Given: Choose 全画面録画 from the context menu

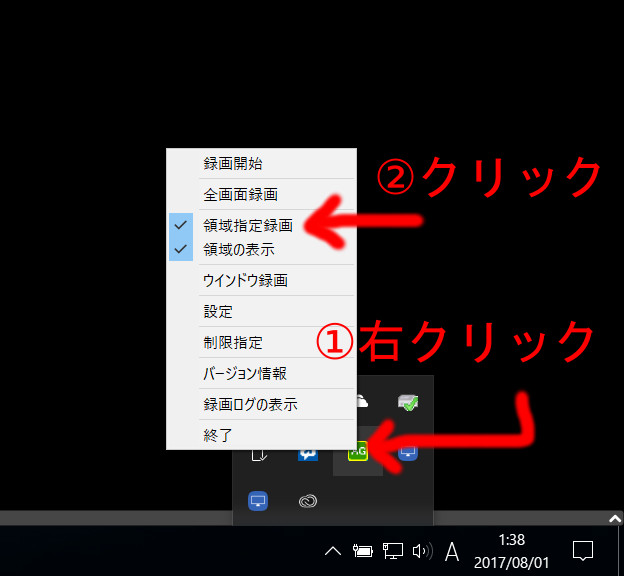Looking at the screenshot, I should click(261, 195).
